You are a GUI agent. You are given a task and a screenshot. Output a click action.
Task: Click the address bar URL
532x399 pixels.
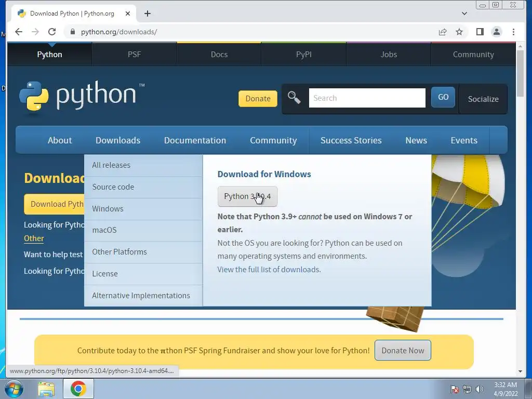(119, 32)
